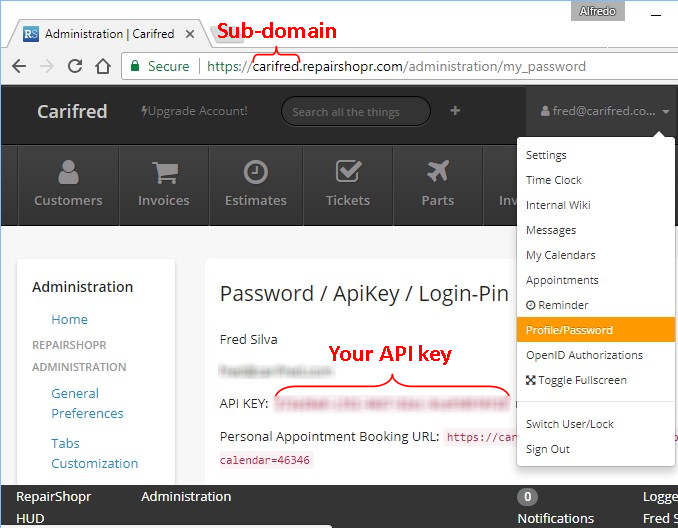The width and height of the screenshot is (678, 528).
Task: Close the Administration | Carifred tab
Action: coord(189,34)
